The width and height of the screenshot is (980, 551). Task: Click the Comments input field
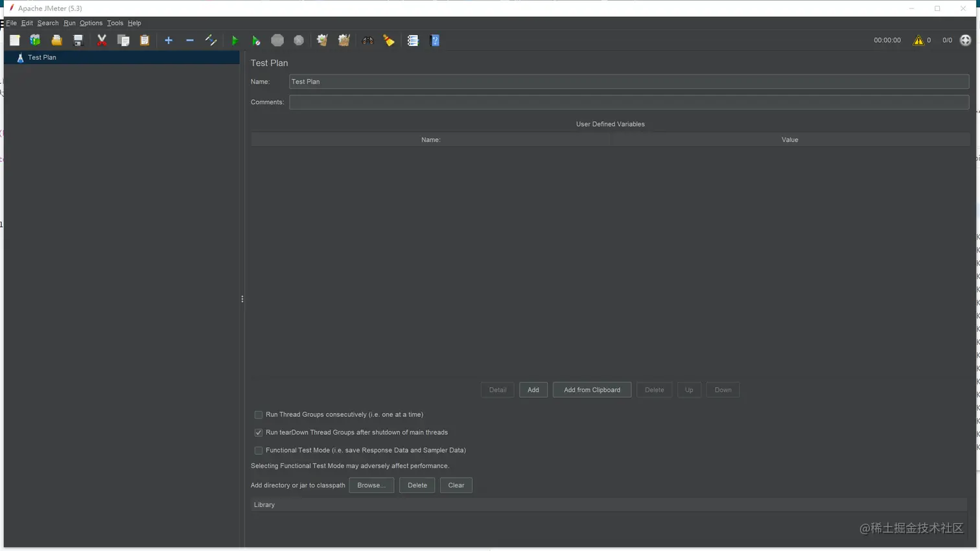click(629, 102)
